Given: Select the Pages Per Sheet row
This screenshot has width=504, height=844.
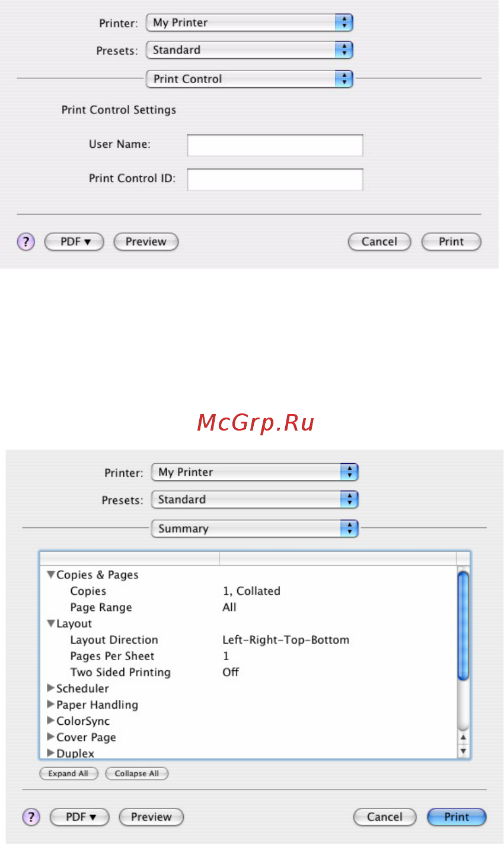Looking at the screenshot, I should 248,656.
